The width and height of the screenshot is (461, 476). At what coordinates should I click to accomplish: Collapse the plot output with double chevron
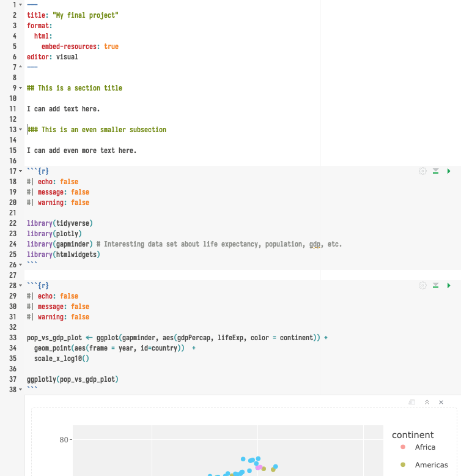click(427, 402)
